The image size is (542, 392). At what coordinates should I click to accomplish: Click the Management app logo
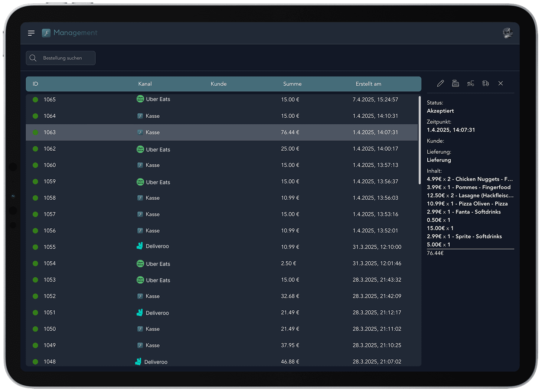click(x=46, y=33)
